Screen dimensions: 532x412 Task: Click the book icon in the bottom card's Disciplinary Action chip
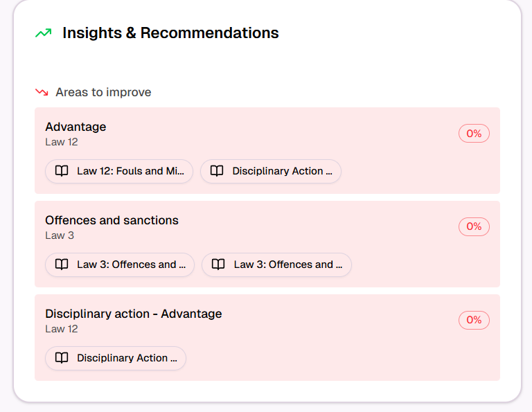(62, 358)
